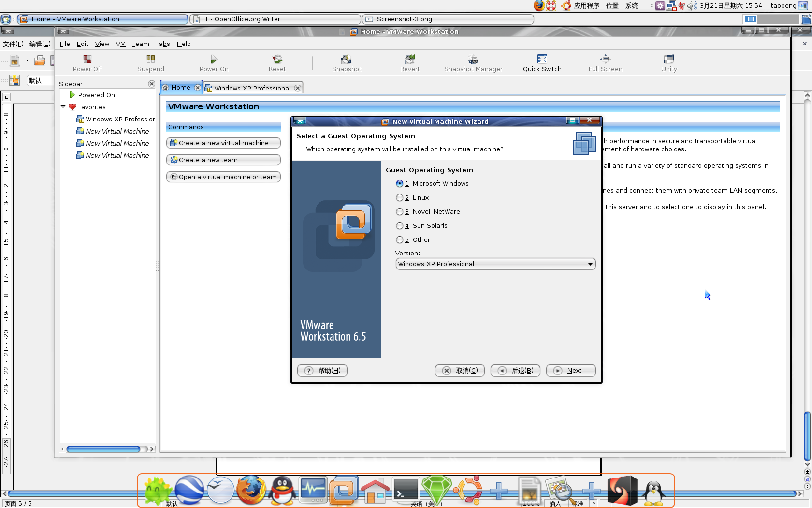Click the volume icon in top panel
Viewport: 812px width, 508px height.
tap(692, 6)
